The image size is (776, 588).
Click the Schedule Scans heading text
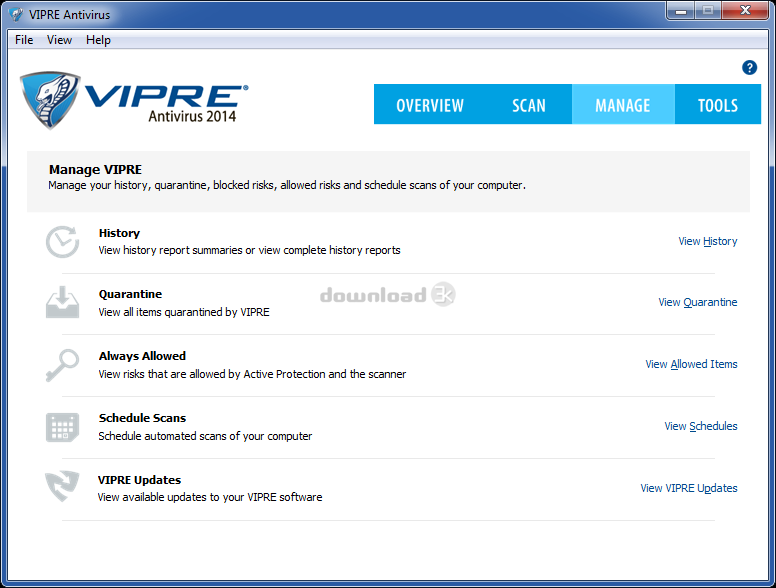142,418
